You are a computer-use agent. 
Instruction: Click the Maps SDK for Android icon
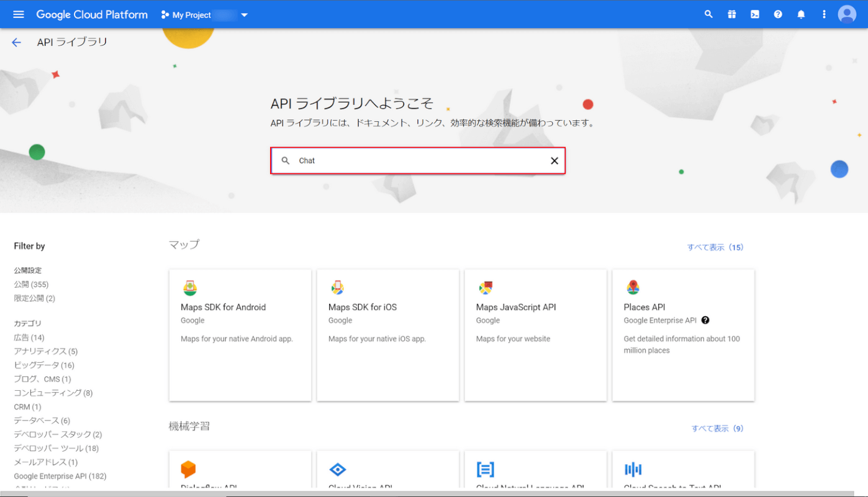click(x=189, y=288)
